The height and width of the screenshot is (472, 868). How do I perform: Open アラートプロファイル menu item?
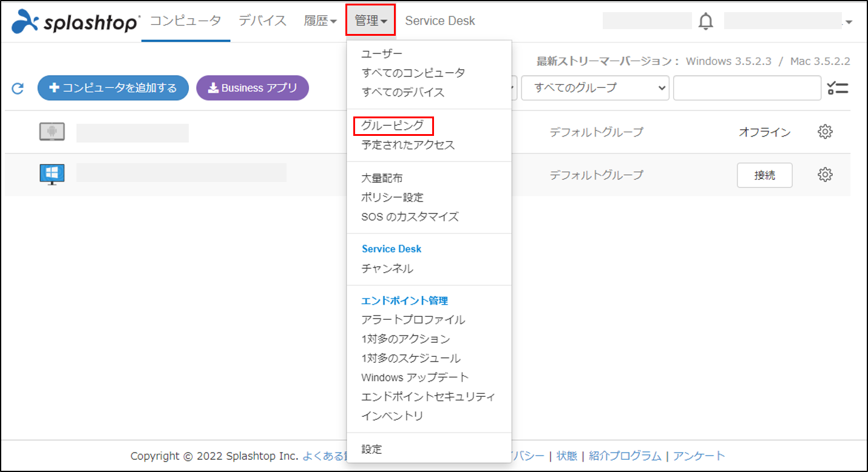[x=413, y=320]
